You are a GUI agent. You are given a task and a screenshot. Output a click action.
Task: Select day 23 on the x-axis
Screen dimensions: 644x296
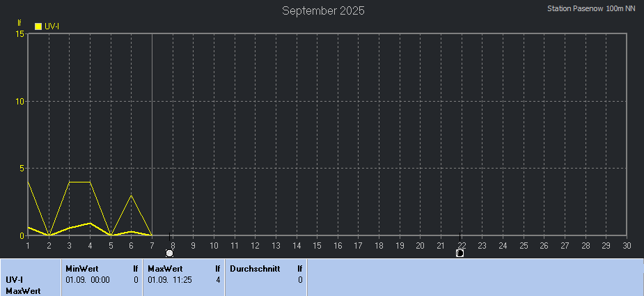click(x=482, y=245)
